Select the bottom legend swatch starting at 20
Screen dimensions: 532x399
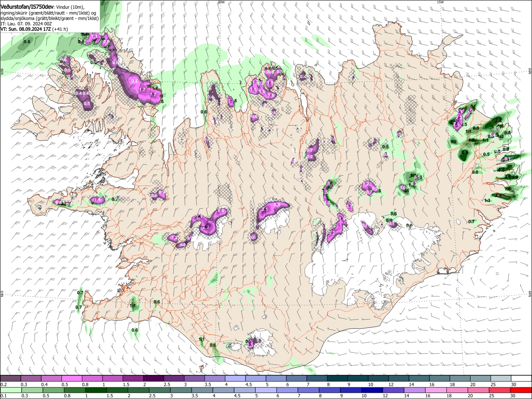[479, 390]
